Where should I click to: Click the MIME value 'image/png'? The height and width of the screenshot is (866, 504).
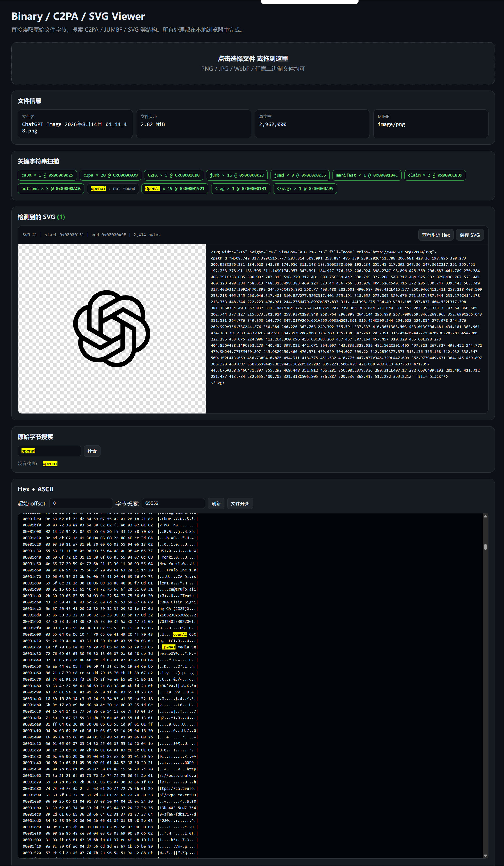pyautogui.click(x=391, y=124)
